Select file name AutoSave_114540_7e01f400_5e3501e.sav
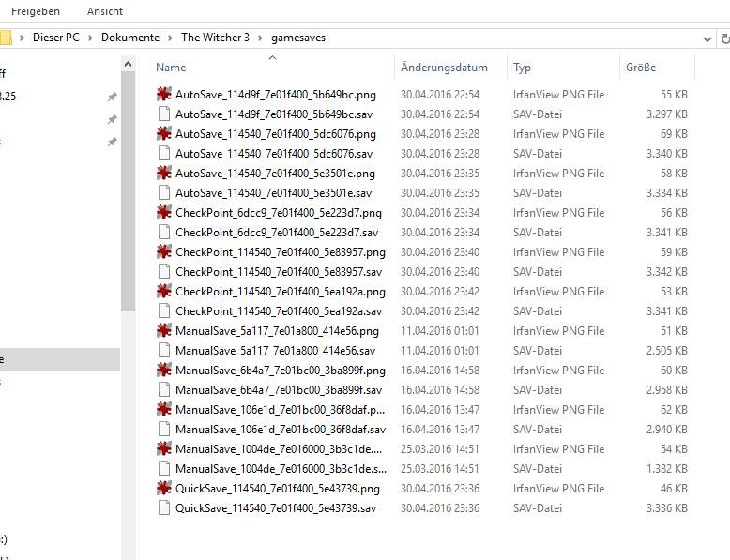The image size is (730, 560). (274, 192)
